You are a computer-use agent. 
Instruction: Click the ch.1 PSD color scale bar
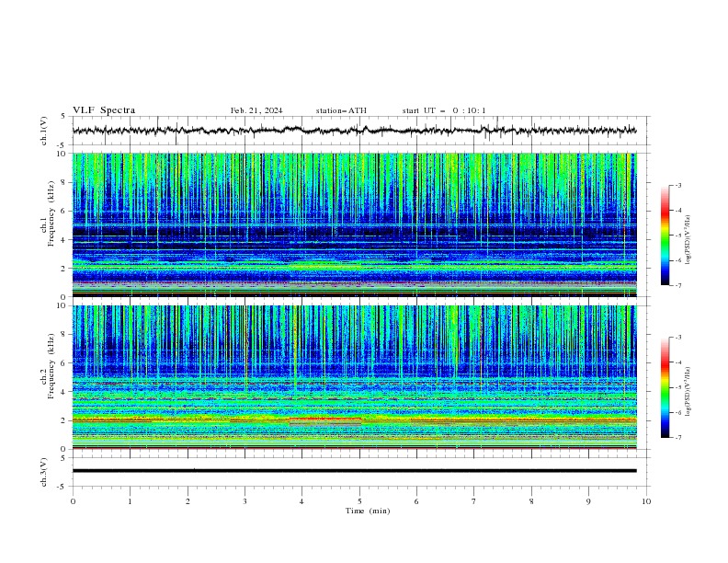[665, 235]
